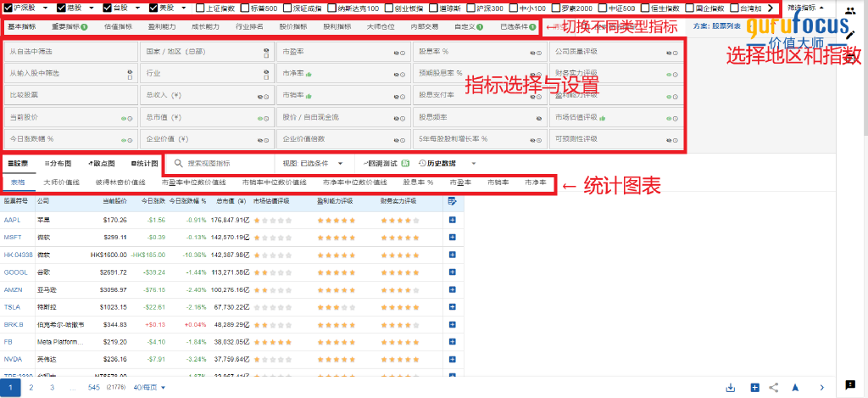
Task: Expand the dropdown arrow beside 港股
Action: (92, 8)
